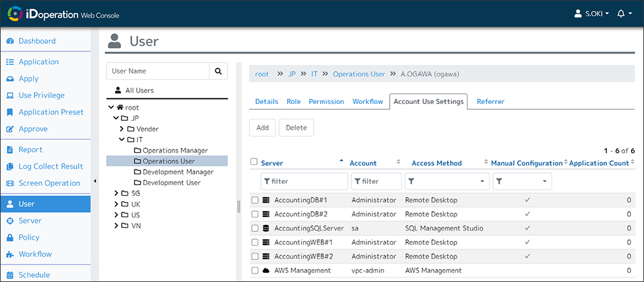Image resolution: width=644 pixels, height=282 pixels.
Task: Click the JP breadcrumb link
Action: (292, 74)
